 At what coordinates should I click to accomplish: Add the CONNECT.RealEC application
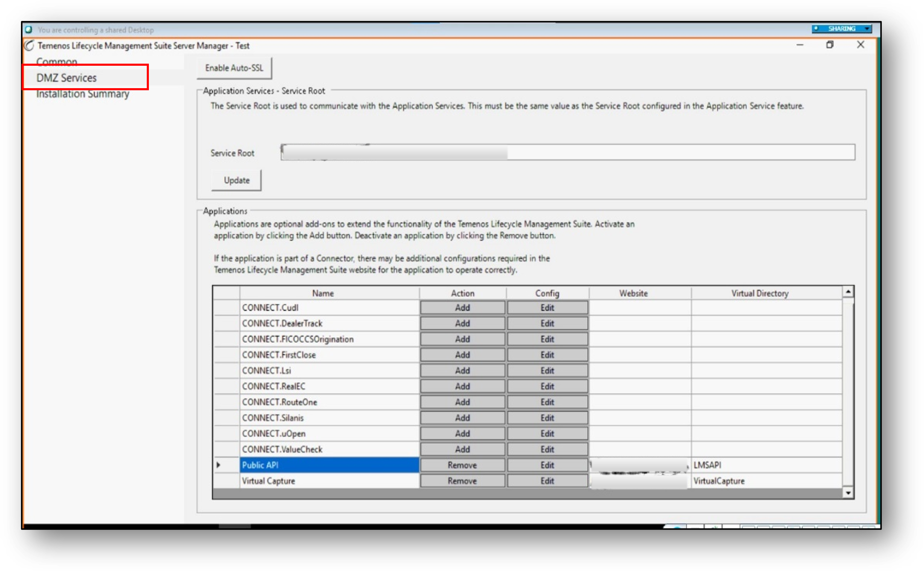(x=462, y=386)
